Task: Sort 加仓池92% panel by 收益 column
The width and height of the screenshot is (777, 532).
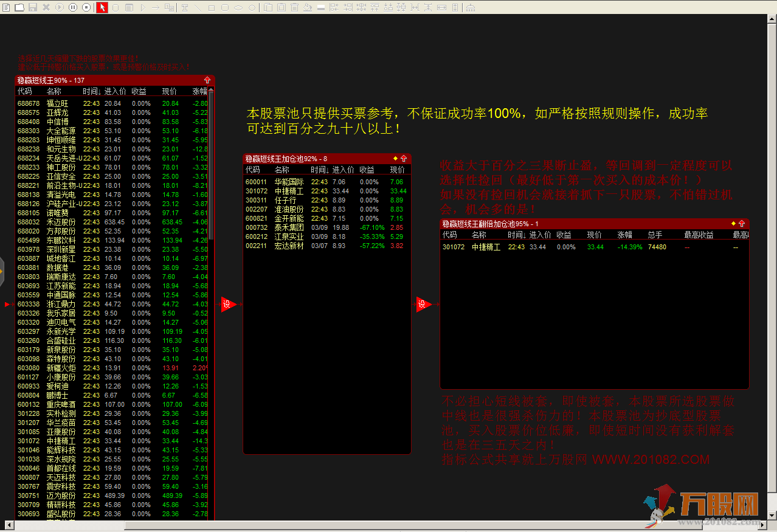Action: click(367, 170)
